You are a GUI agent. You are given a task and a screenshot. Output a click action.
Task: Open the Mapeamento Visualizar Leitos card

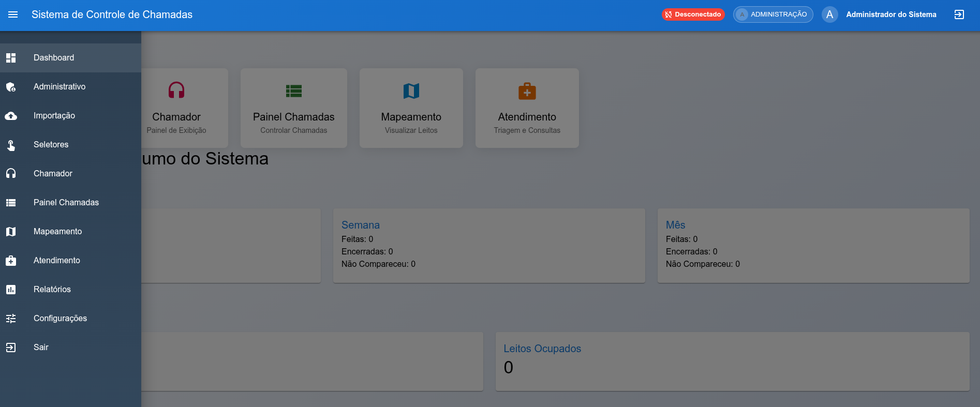pyautogui.click(x=411, y=108)
